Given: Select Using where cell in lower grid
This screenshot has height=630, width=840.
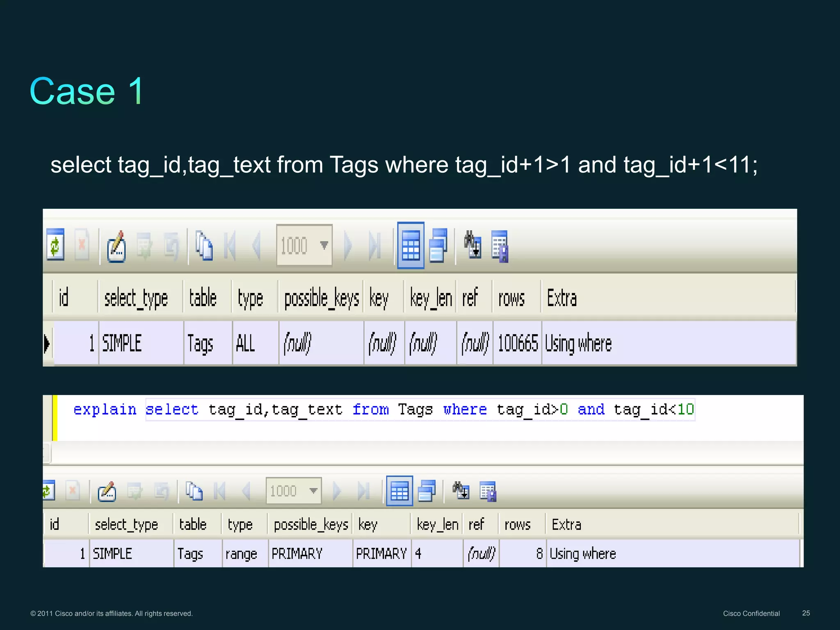Looking at the screenshot, I should point(673,554).
